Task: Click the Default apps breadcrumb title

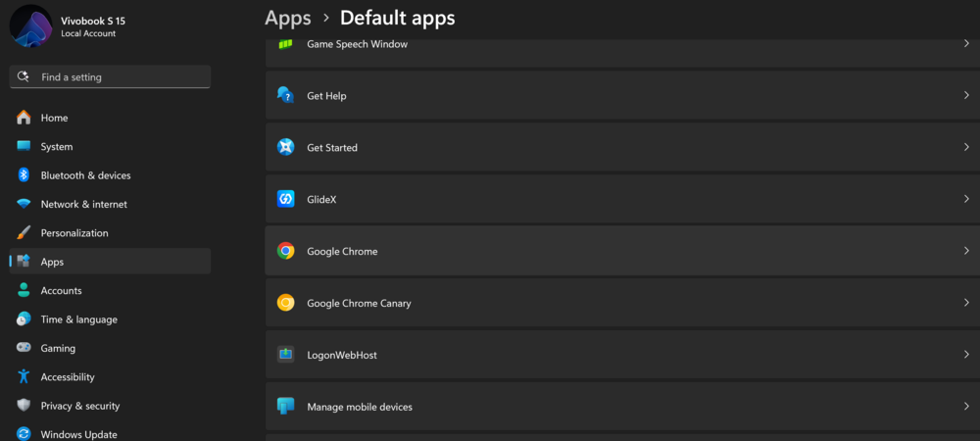Action: click(398, 18)
